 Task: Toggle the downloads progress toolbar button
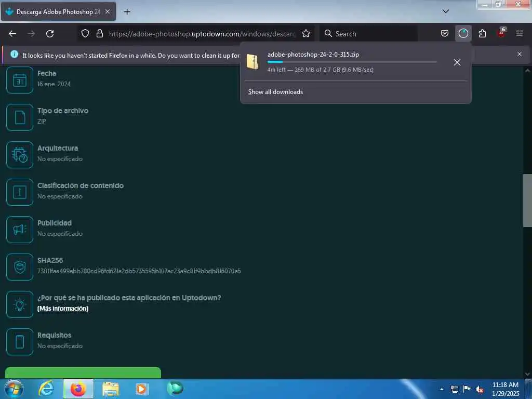(x=463, y=33)
